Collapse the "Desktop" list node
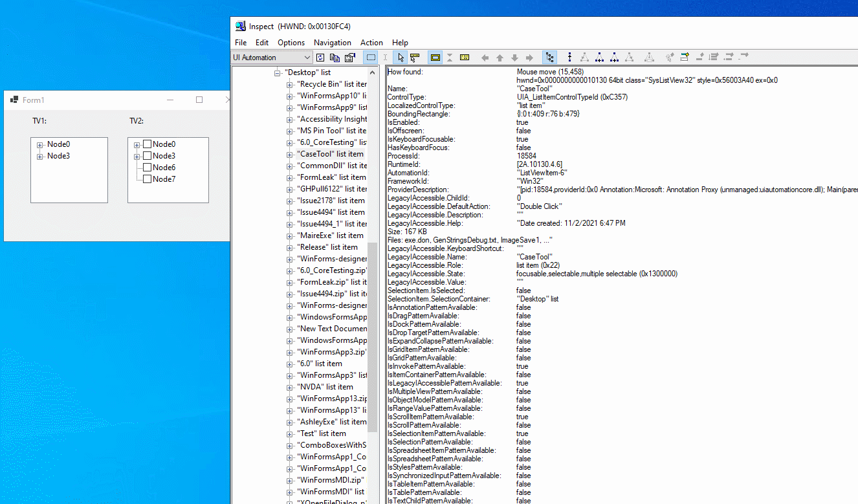858x504 pixels. [278, 72]
